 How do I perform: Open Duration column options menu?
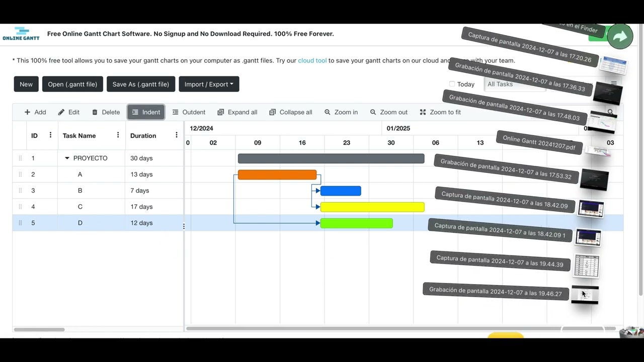[176, 135]
